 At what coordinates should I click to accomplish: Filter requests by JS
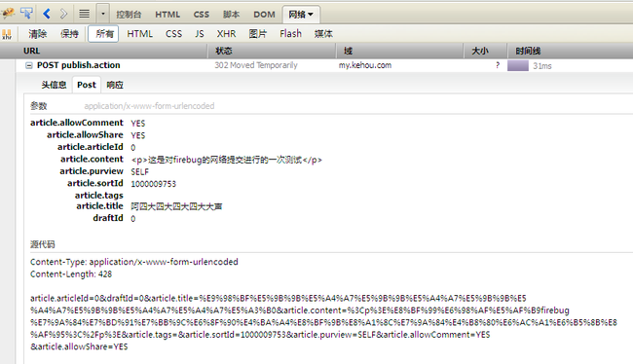(x=200, y=34)
